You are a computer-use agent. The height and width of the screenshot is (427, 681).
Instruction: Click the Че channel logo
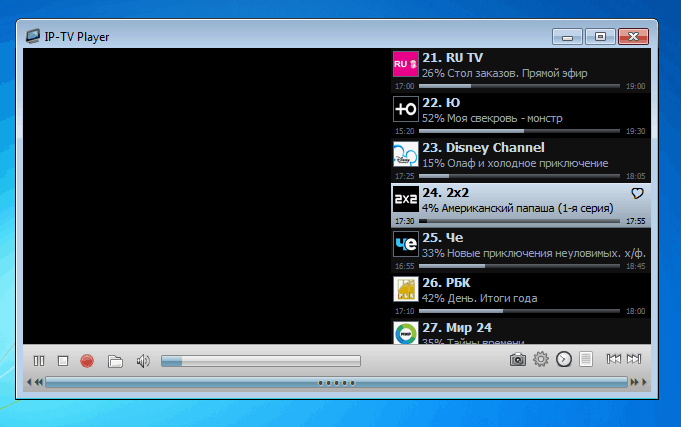click(406, 244)
